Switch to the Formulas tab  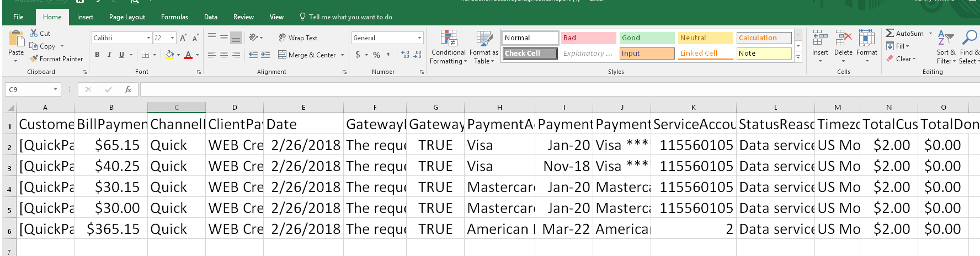click(x=174, y=17)
